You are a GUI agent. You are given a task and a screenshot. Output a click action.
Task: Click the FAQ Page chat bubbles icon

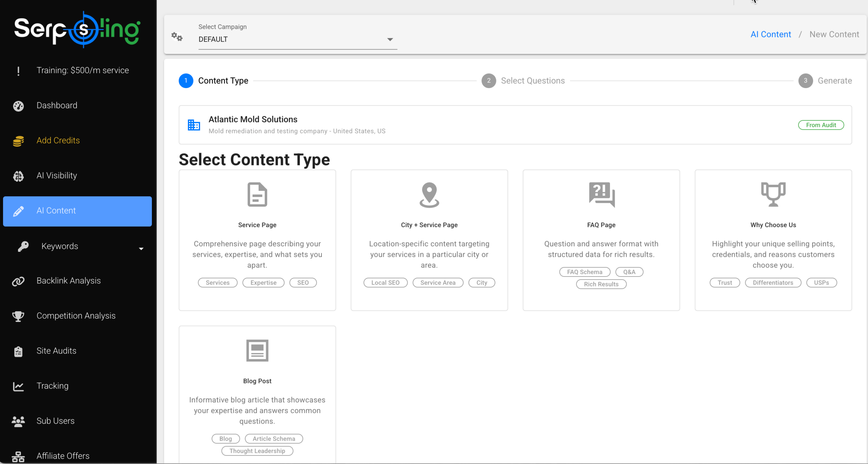point(601,195)
